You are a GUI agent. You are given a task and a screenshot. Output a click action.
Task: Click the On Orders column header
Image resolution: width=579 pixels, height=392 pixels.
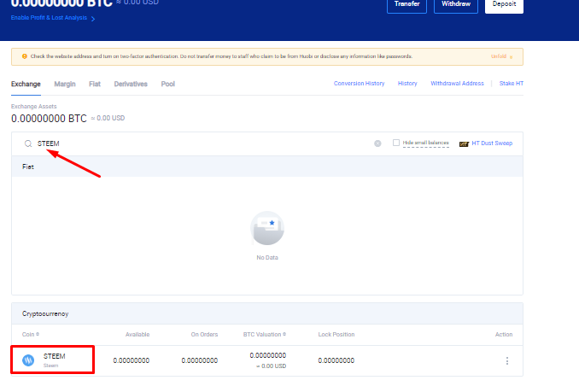click(204, 335)
